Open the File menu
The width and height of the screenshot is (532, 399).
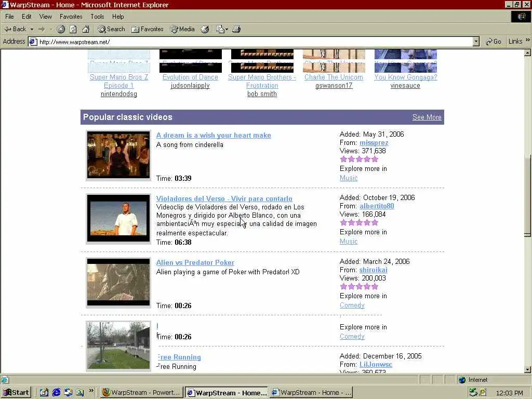click(9, 17)
